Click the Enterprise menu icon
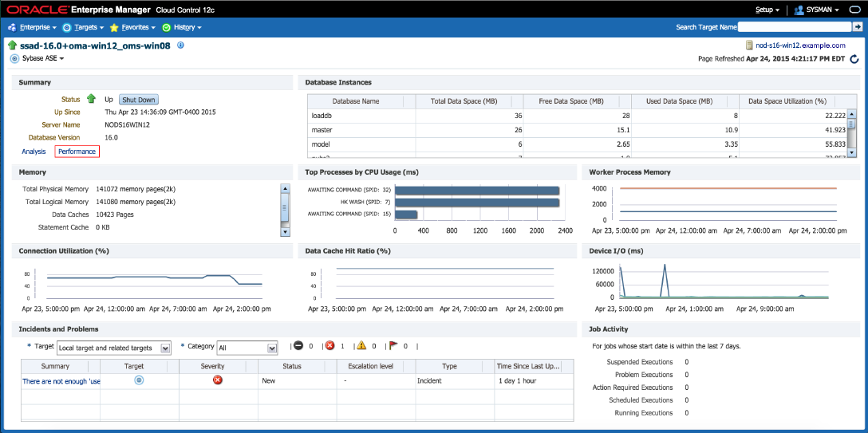The image size is (868, 433). pos(12,27)
